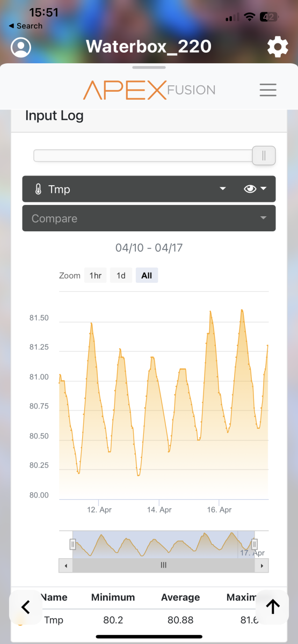
Task: Expand the arrow beside the eye icon
Action: point(264,189)
